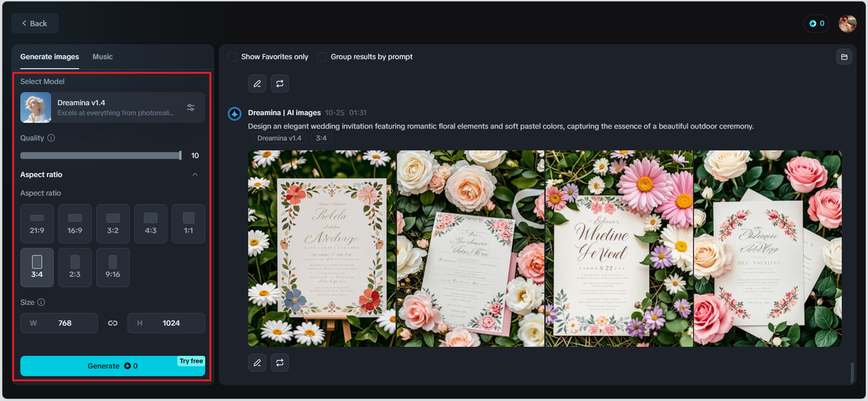Select the Generate images tab
This screenshot has height=401, width=868.
pyautogui.click(x=50, y=57)
